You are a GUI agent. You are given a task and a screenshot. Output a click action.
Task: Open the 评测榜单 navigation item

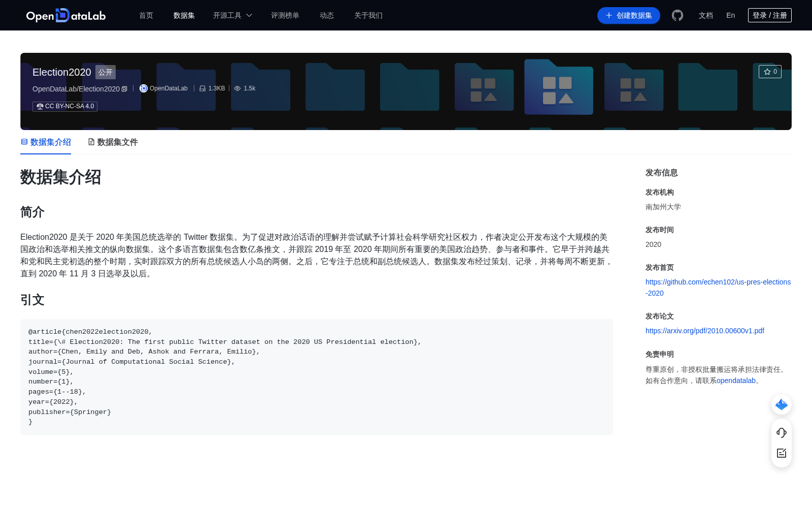pyautogui.click(x=285, y=15)
